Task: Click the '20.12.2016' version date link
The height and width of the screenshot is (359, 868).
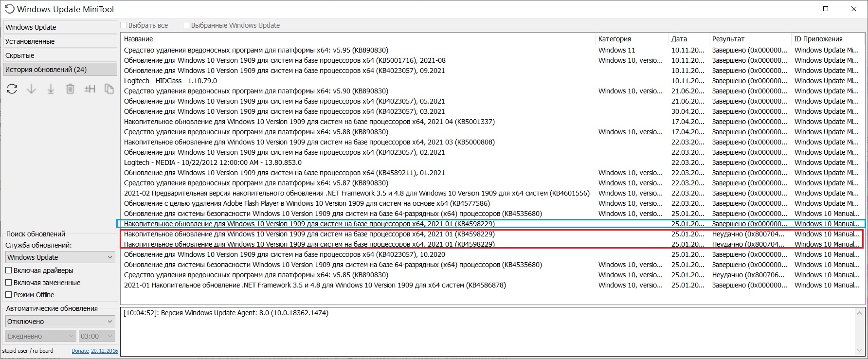Action: click(105, 351)
